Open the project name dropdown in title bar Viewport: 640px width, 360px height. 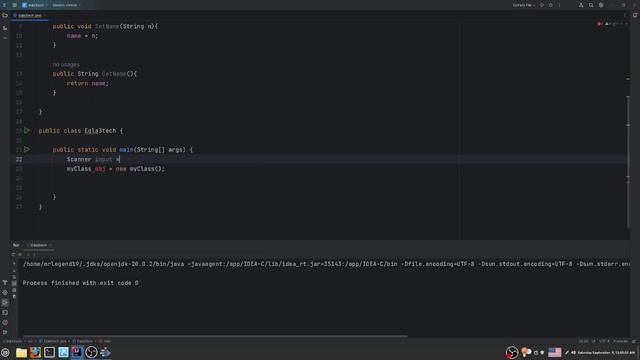(x=35, y=5)
